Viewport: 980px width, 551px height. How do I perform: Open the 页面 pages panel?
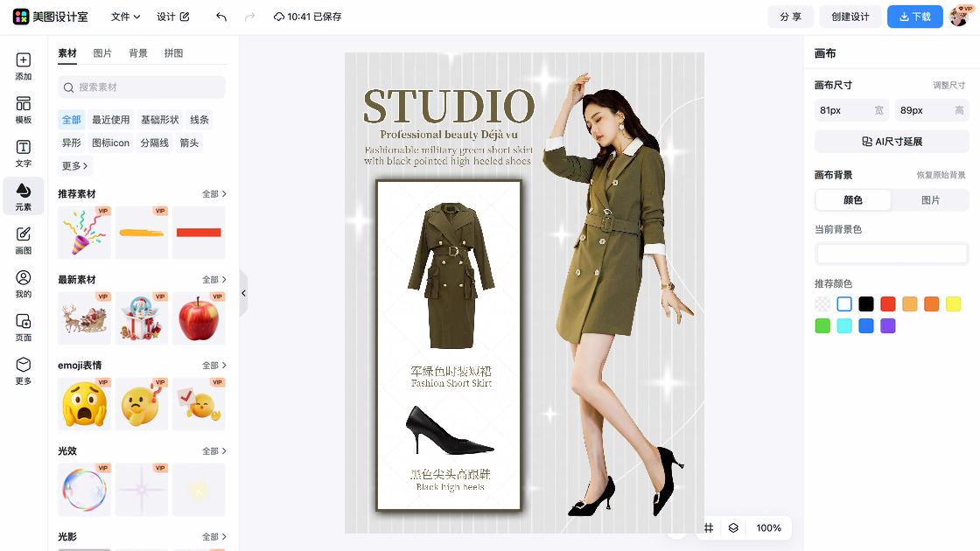point(23,327)
